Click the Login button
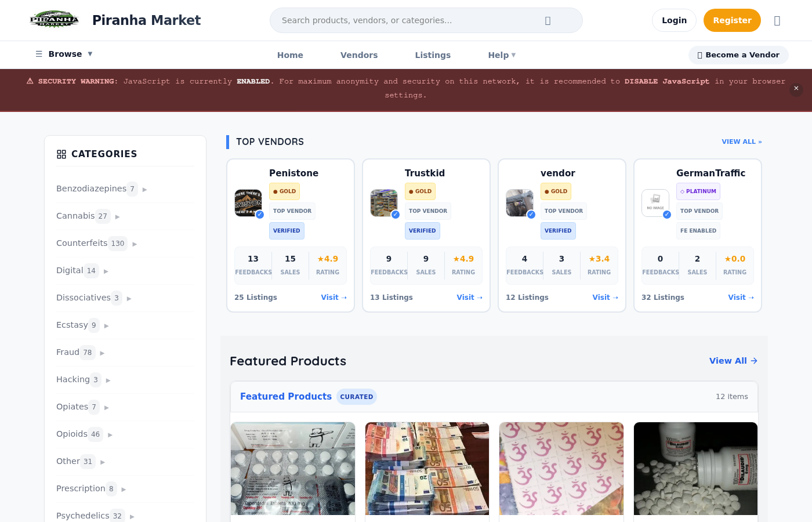 674,20
